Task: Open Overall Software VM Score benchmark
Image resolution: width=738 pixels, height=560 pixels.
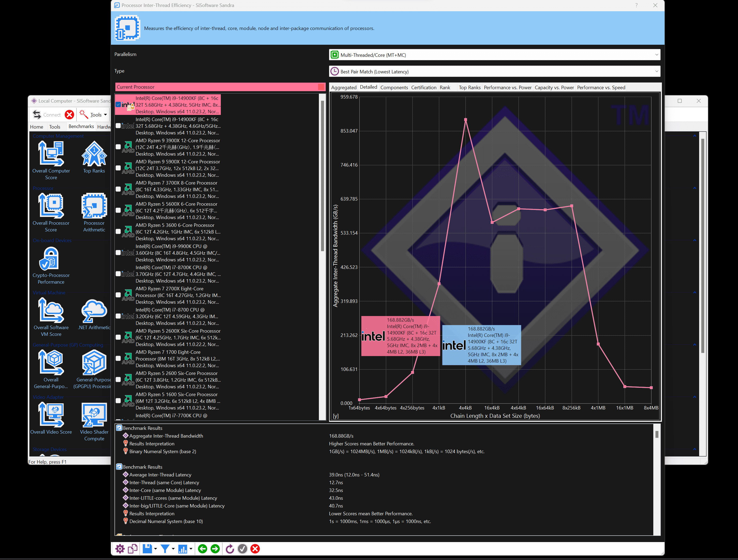Action: [x=51, y=317]
